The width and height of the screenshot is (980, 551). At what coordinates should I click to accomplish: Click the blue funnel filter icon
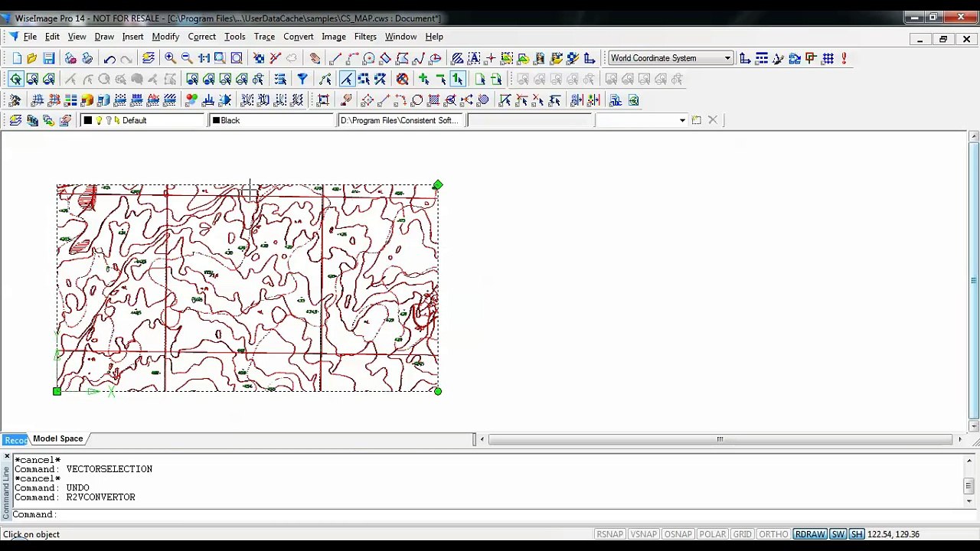[x=302, y=79]
